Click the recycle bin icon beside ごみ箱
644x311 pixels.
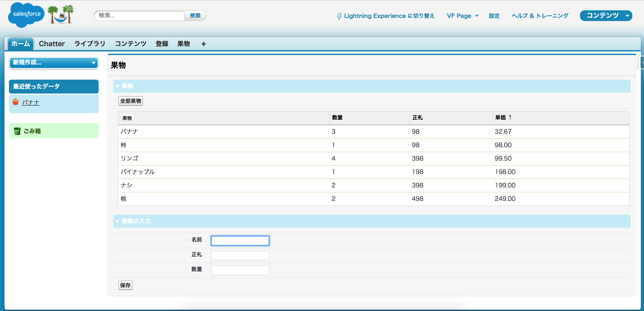(17, 131)
